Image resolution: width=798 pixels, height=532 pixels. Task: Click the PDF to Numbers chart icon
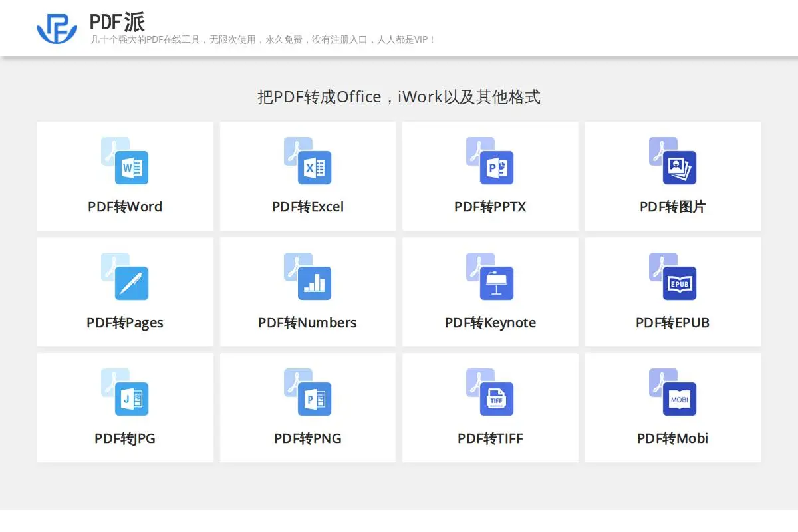[307, 276]
